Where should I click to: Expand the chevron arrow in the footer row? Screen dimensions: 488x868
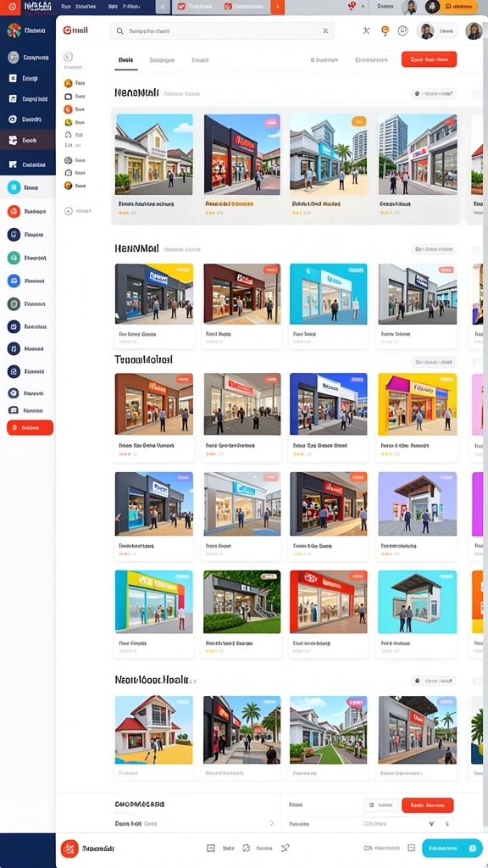tap(272, 823)
